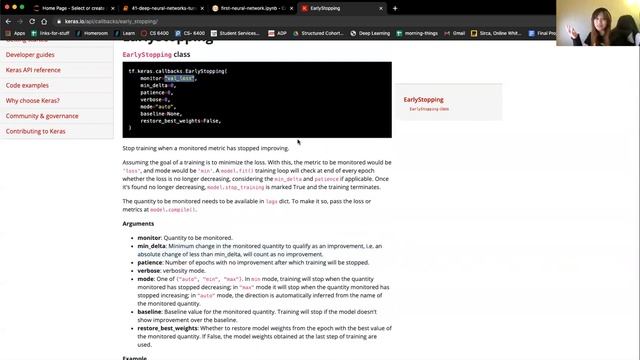Click the webcam video overlay thumbnail
This screenshot has width=640, height=360.
[x=598, y=23]
